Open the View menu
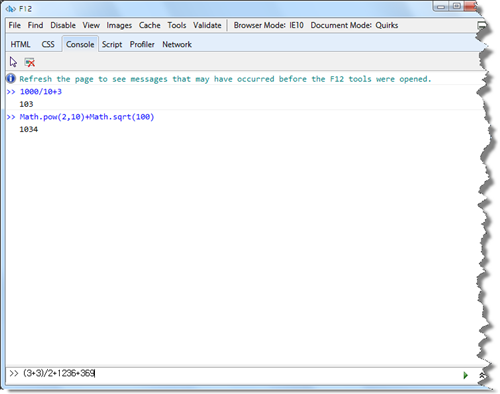 click(x=91, y=25)
